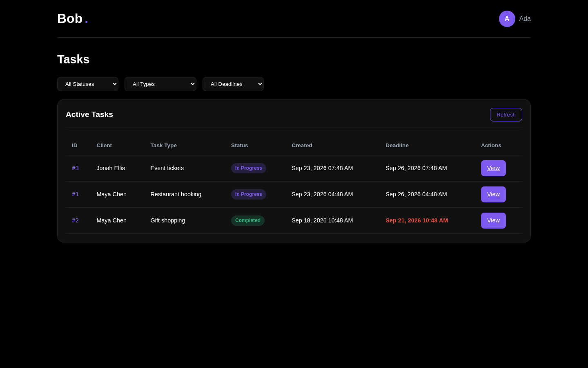
Task: Click the deadline Sep 26, 2026 07:48 AM
Action: (416, 168)
